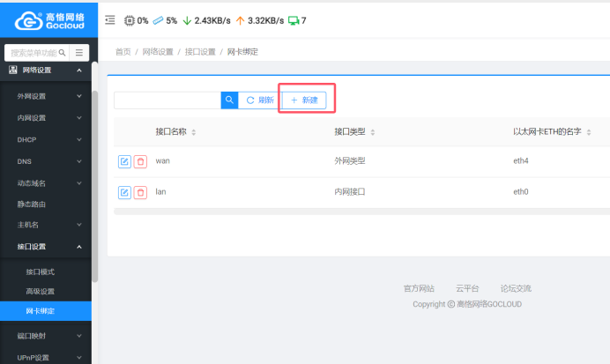Click the 2.43KB/s download rate text

point(212,20)
